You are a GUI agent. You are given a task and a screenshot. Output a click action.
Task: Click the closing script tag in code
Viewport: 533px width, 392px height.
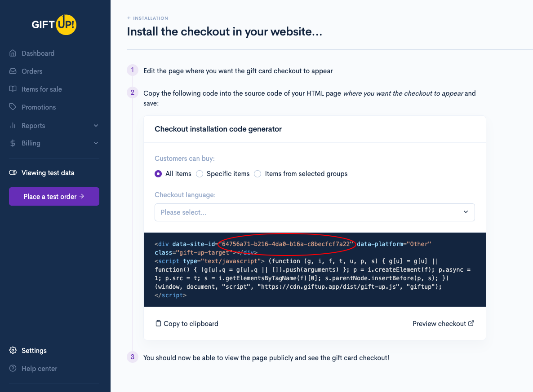click(x=171, y=295)
